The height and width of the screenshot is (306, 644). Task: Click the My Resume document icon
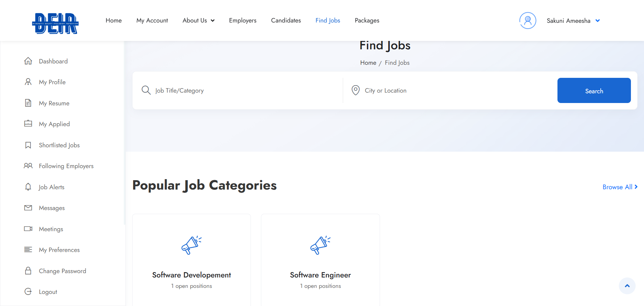28,103
